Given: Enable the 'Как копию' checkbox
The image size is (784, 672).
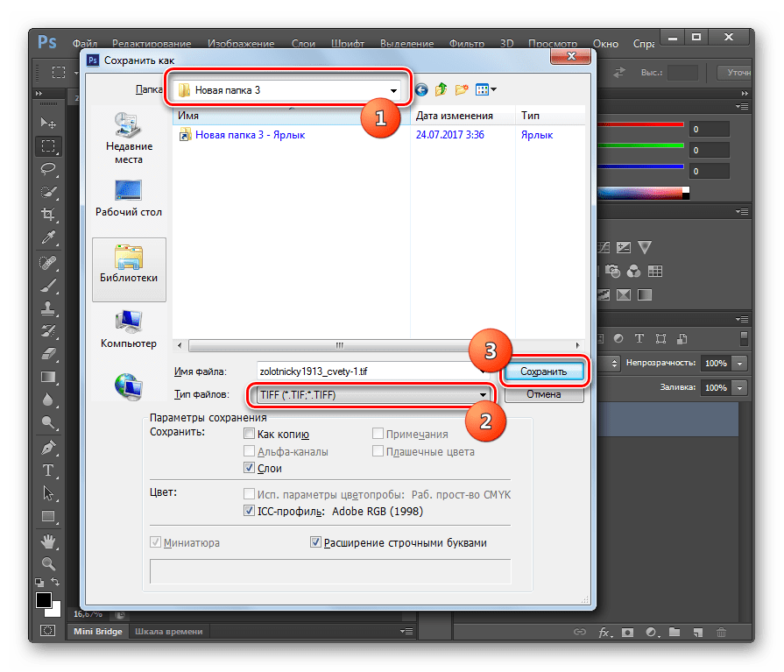Looking at the screenshot, I should pyautogui.click(x=249, y=434).
